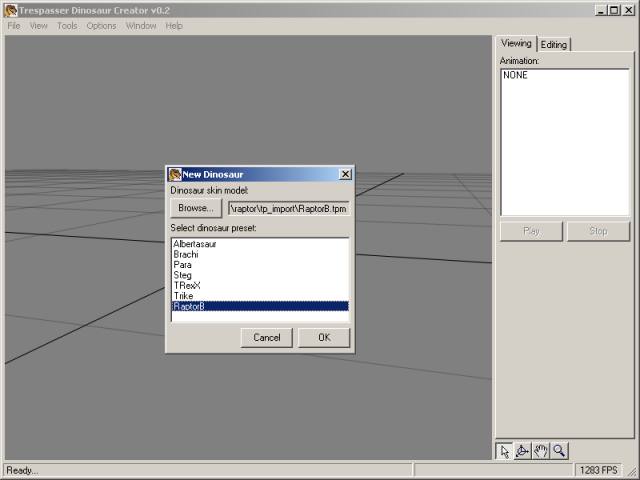Choose the TRexX dinosaur preset
The width and height of the screenshot is (640, 480).
click(187, 285)
